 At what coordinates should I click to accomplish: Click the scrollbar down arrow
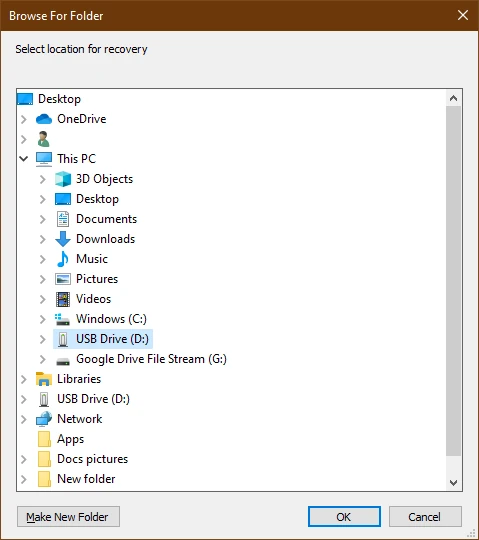454,482
